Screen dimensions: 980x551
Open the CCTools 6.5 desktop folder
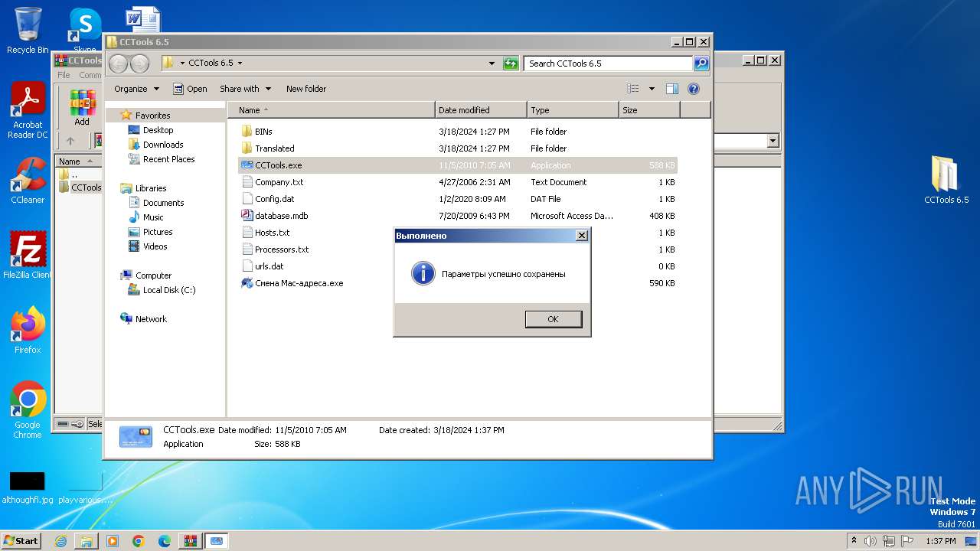pos(946,180)
